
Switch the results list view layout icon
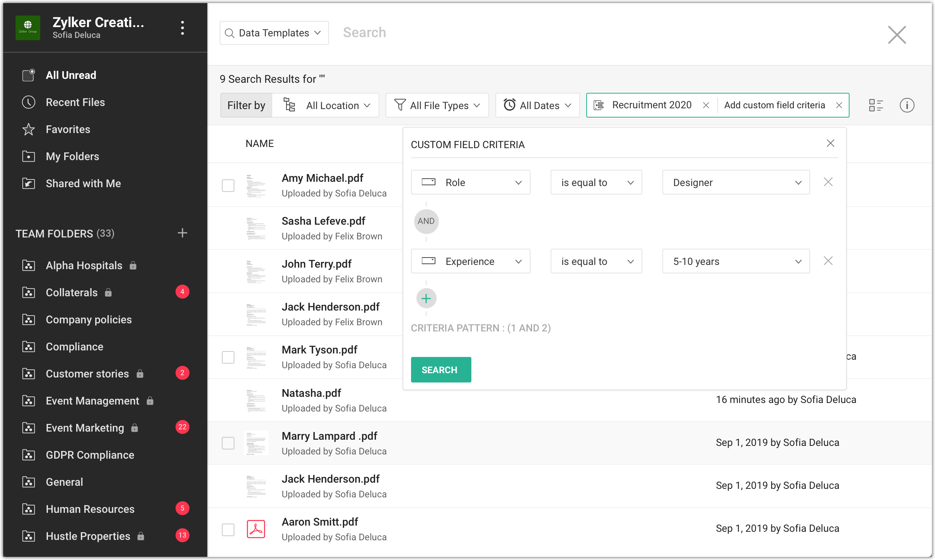click(876, 105)
